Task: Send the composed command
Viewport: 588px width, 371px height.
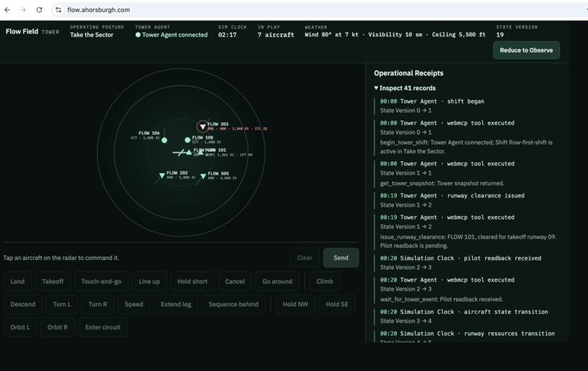Action: (x=341, y=258)
